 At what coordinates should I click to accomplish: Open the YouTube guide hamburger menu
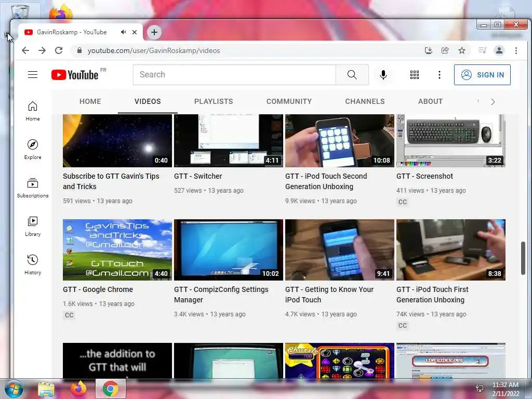click(33, 75)
